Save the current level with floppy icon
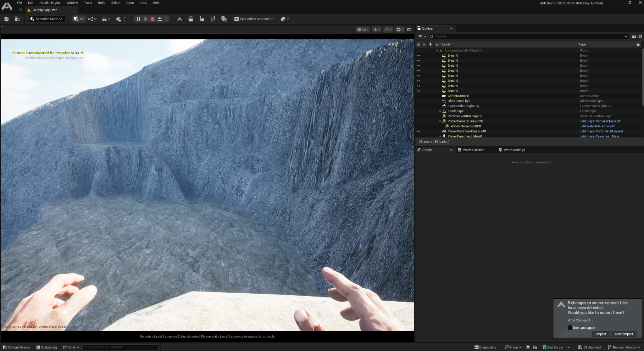Viewport: 644px width, 351px height. pyautogui.click(x=6, y=19)
